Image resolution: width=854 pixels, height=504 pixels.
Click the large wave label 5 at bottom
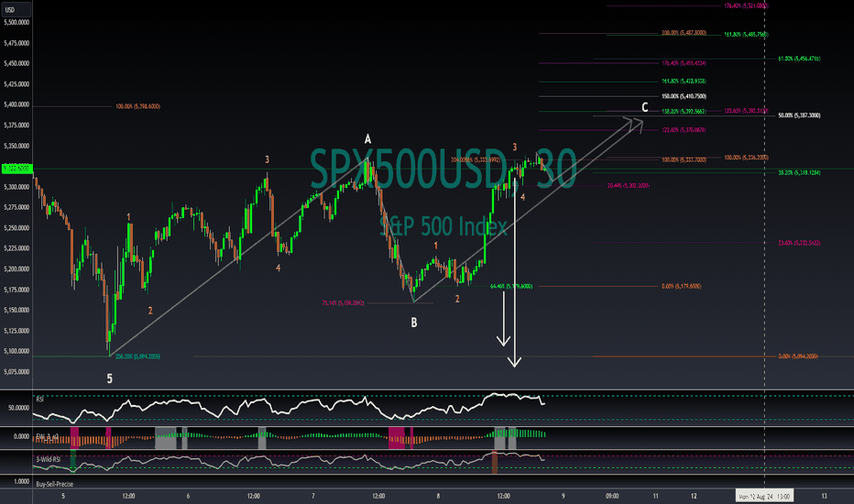click(109, 378)
